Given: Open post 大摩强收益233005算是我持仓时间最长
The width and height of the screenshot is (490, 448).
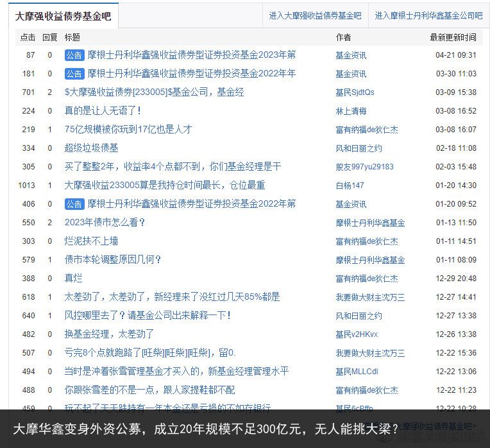Looking at the screenshot, I should (x=165, y=185).
